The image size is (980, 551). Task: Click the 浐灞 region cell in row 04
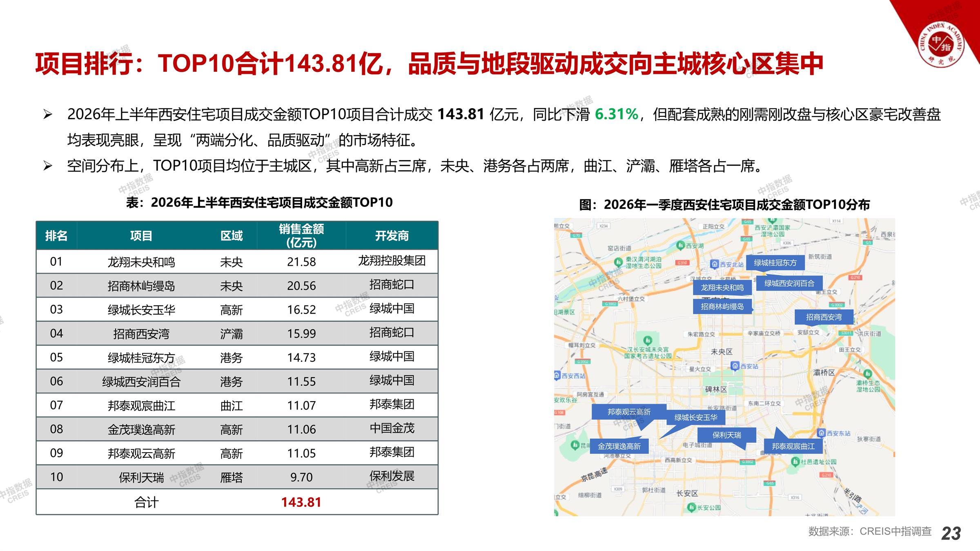tap(232, 333)
